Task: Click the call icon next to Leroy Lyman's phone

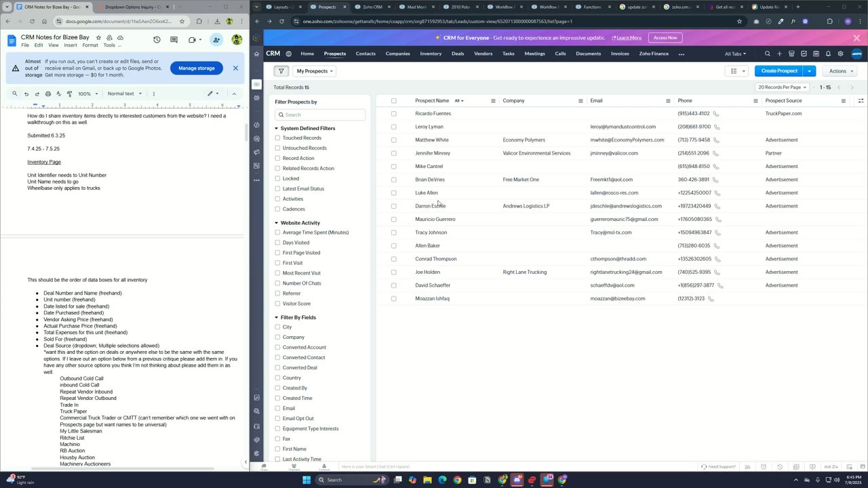Action: pyautogui.click(x=717, y=127)
